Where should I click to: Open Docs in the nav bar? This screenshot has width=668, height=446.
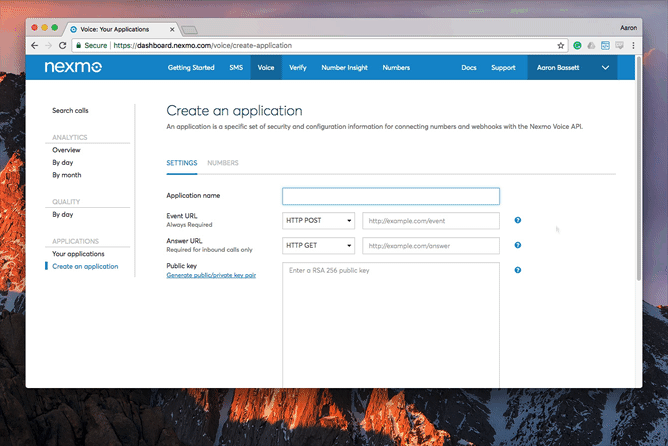(469, 68)
